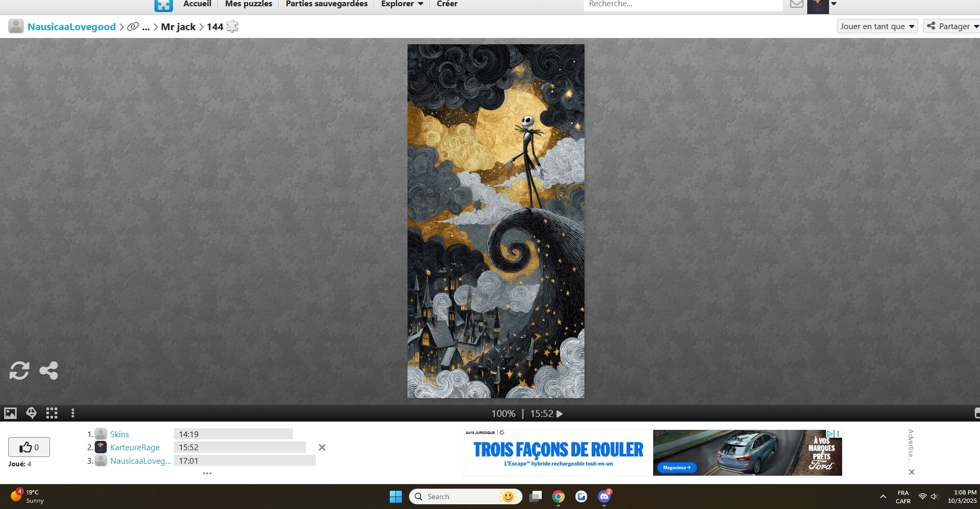
Task: Open Parties sauvegardées menu
Action: (x=326, y=4)
